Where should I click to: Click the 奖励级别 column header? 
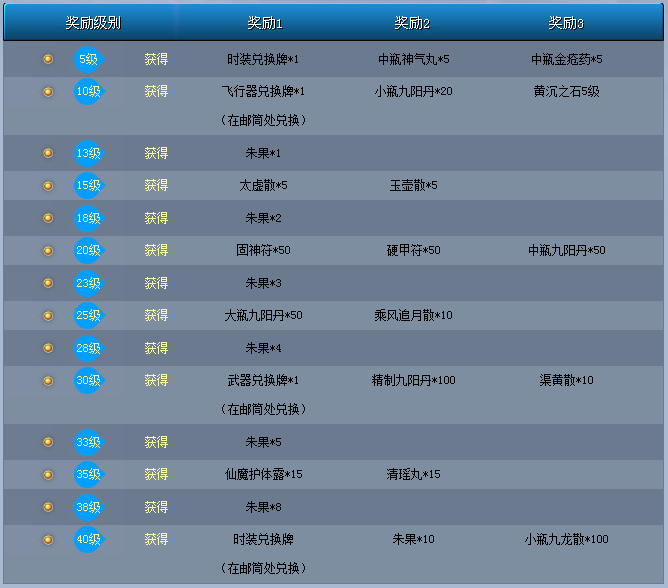pos(93,23)
